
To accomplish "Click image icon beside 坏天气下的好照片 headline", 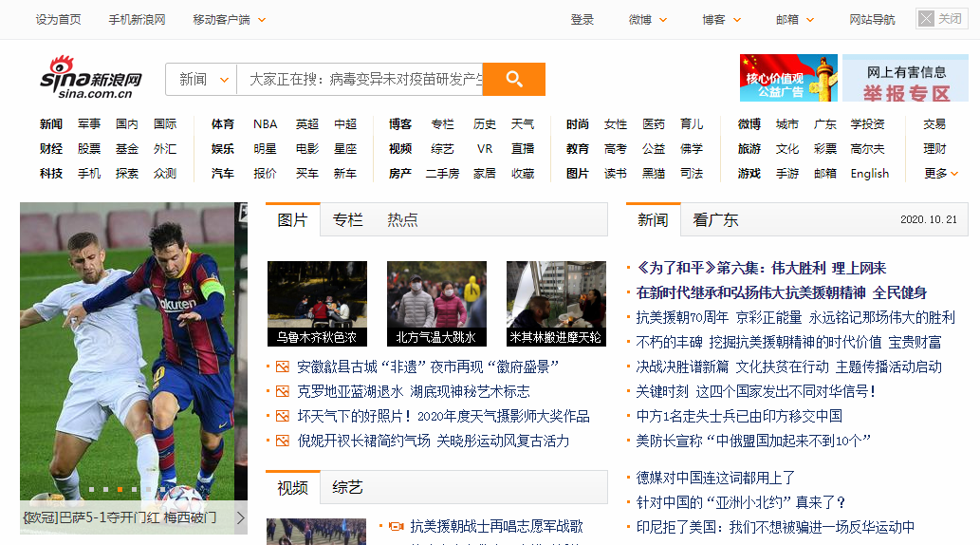I will pos(283,416).
